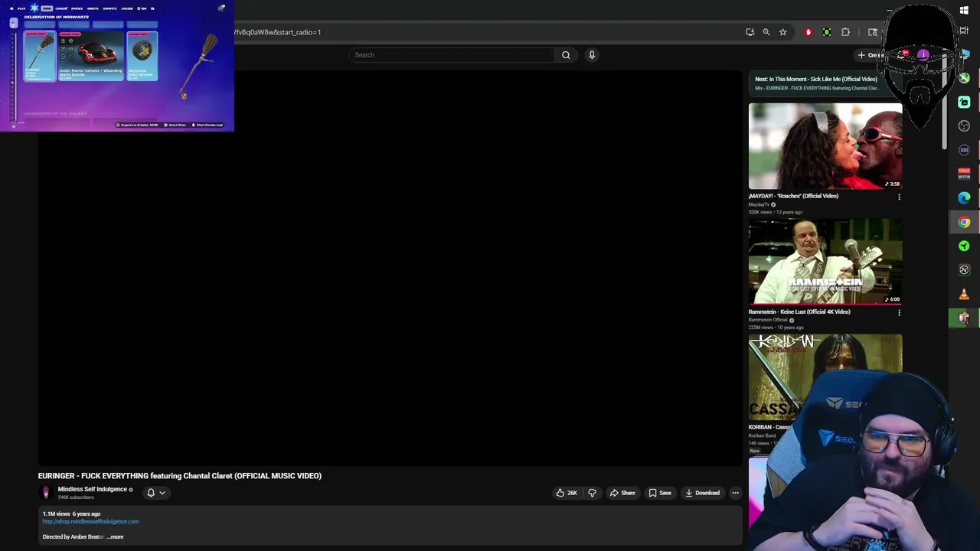Viewport: 980px width, 551px height.
Task: Click About Shop button in game overlay
Action: pyautogui.click(x=175, y=125)
